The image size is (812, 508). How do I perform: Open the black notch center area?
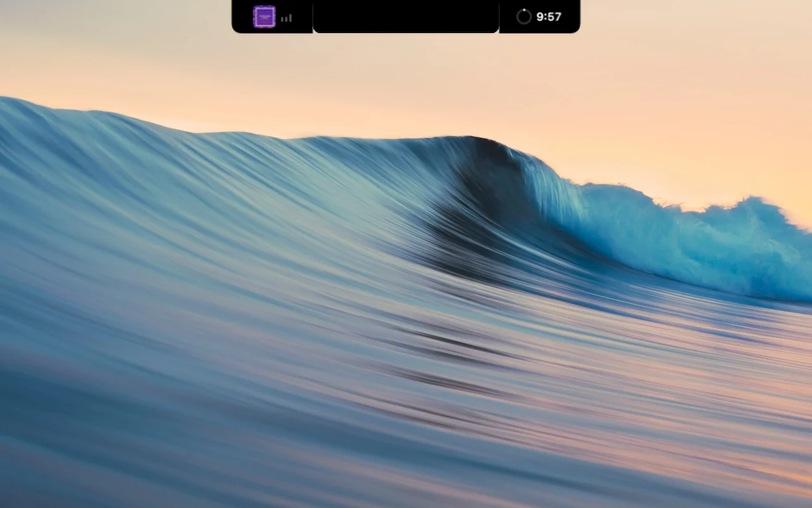point(406,16)
